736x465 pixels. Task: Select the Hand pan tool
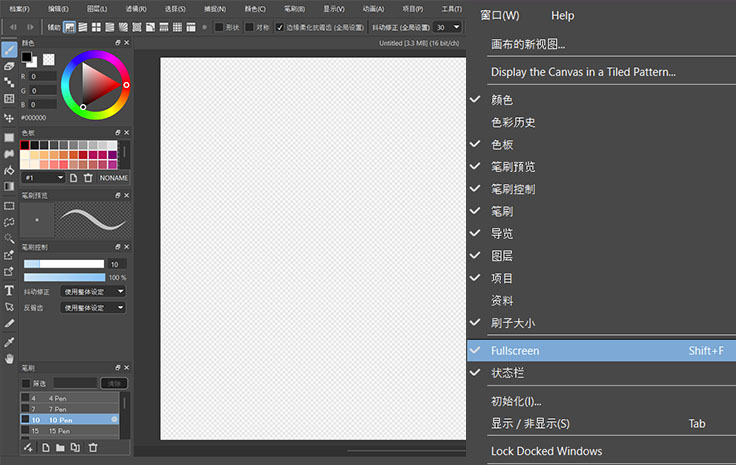coord(9,359)
